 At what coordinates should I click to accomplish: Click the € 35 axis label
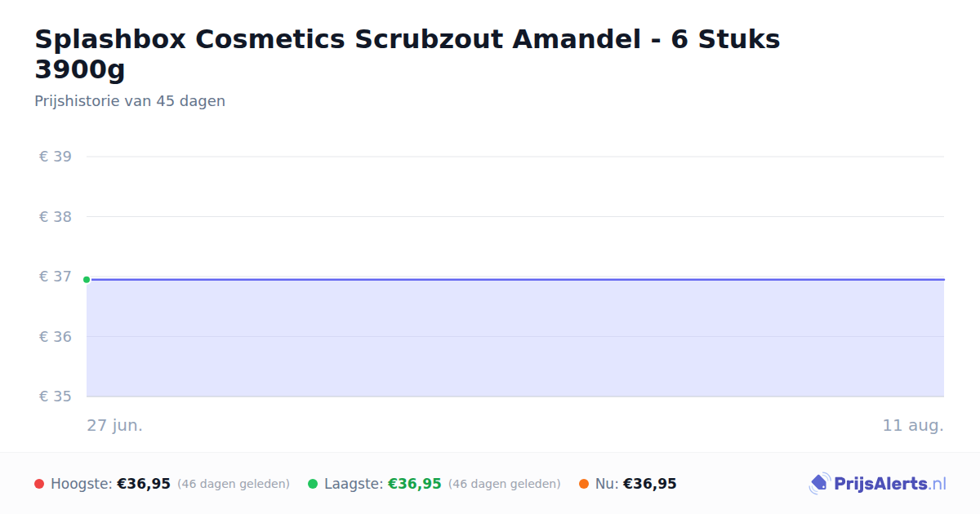click(x=56, y=397)
